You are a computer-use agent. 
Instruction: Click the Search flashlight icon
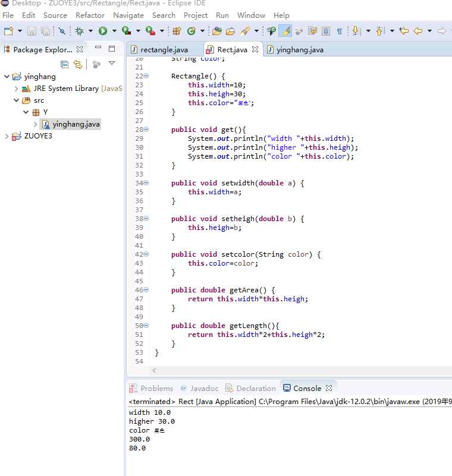[x=245, y=31]
